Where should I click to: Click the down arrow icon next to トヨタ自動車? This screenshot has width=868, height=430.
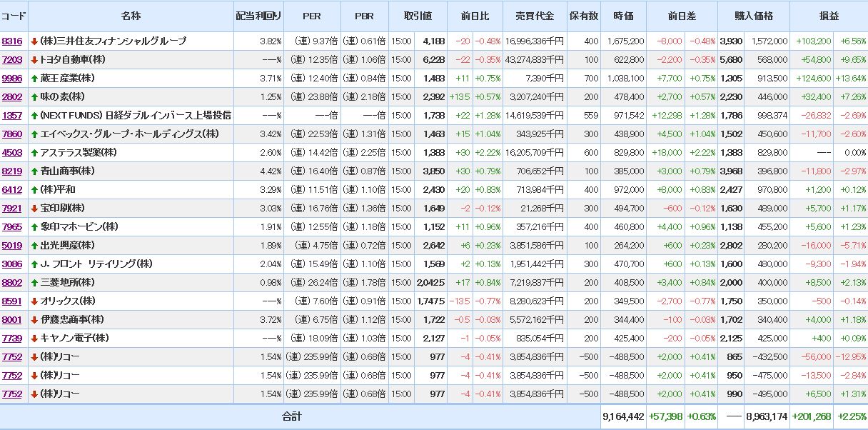click(x=34, y=60)
